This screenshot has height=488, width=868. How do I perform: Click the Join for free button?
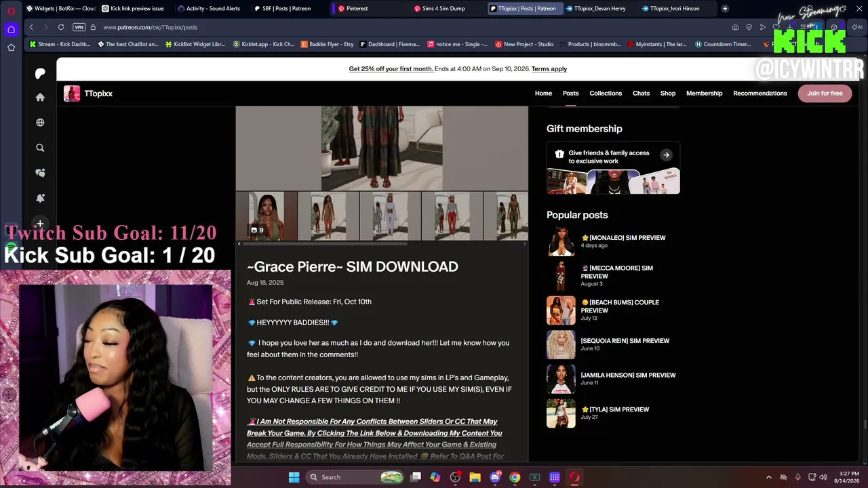825,94
